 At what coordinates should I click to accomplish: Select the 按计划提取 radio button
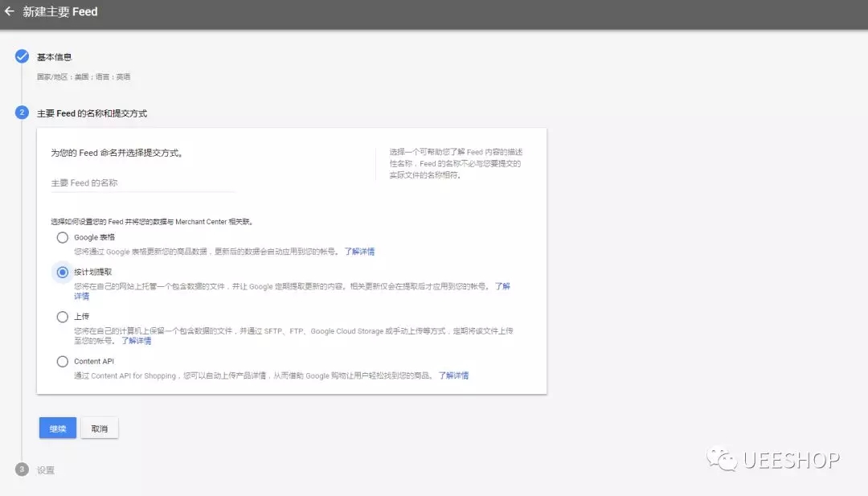click(x=63, y=272)
